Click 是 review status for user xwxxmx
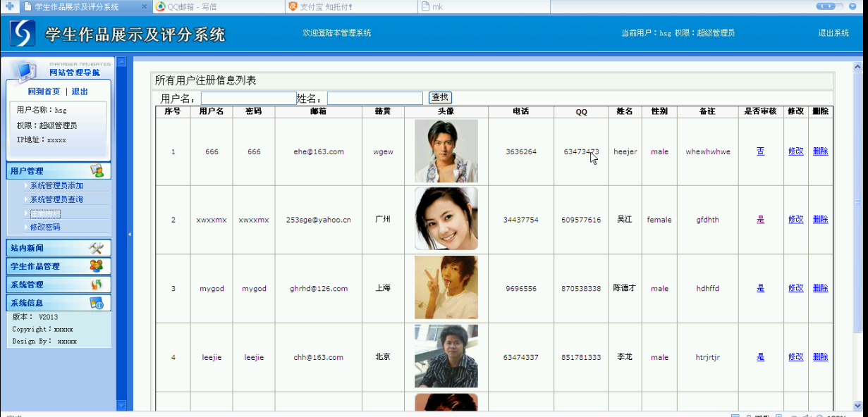Image resolution: width=868 pixels, height=417 pixels. tap(761, 220)
